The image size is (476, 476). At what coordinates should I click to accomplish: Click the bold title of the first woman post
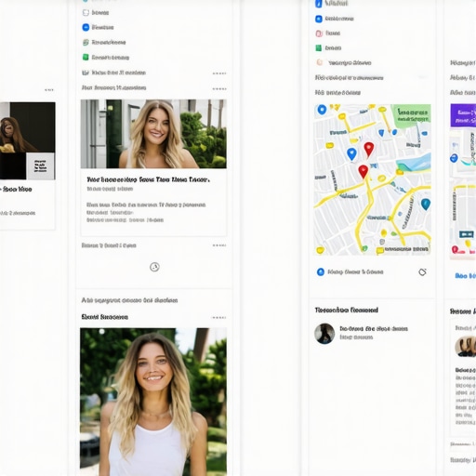149,179
